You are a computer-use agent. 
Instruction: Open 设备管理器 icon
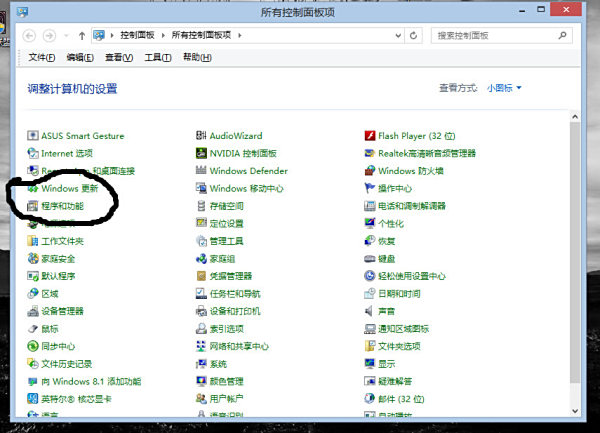click(x=33, y=311)
